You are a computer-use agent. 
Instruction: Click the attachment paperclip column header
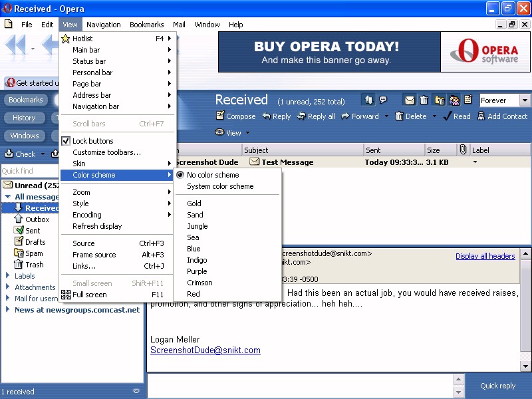click(x=463, y=150)
